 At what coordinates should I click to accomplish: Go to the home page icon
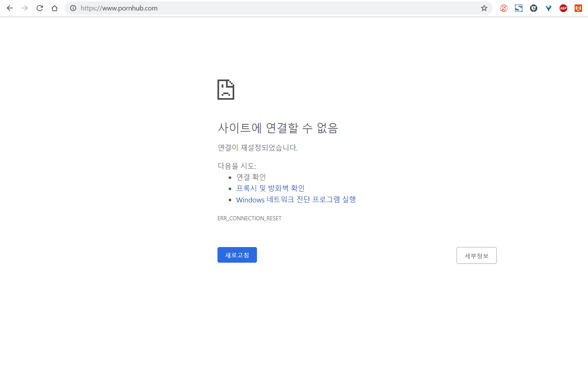(55, 8)
